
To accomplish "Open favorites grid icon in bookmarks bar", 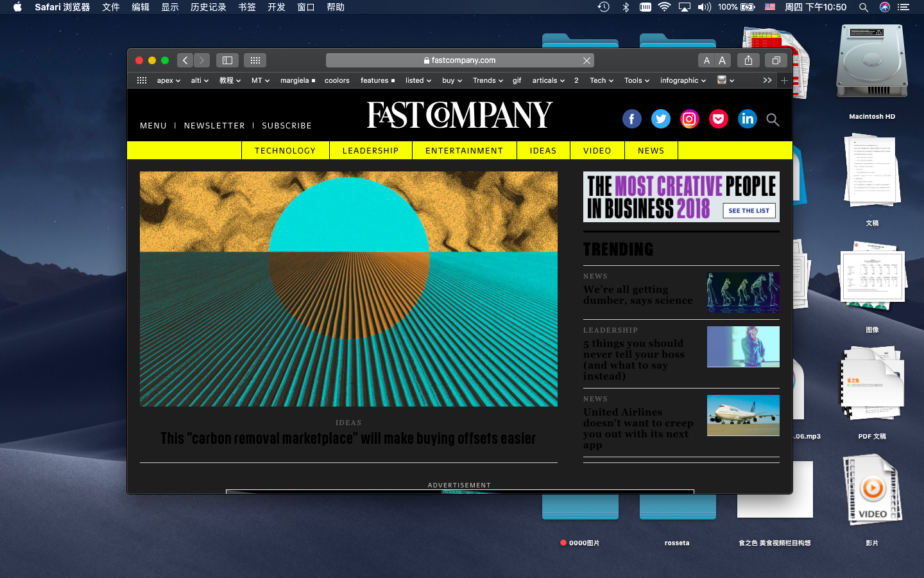I will [x=142, y=80].
